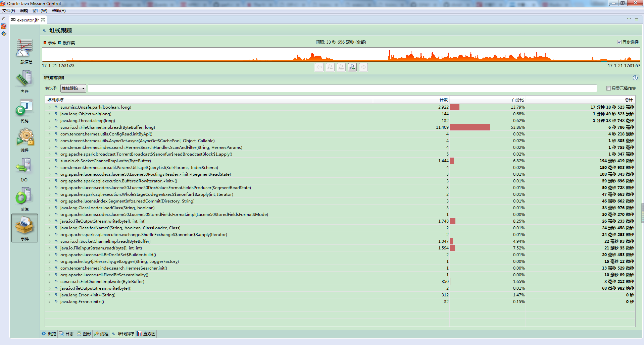Click the red 事件 legend color swatch

click(x=45, y=43)
